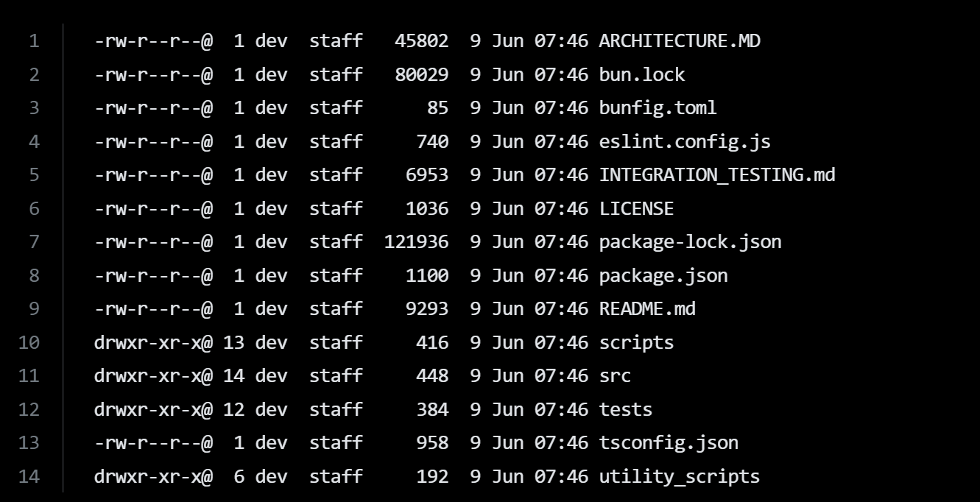Image resolution: width=980 pixels, height=502 pixels.
Task: Click the package.json file name
Action: (663, 275)
